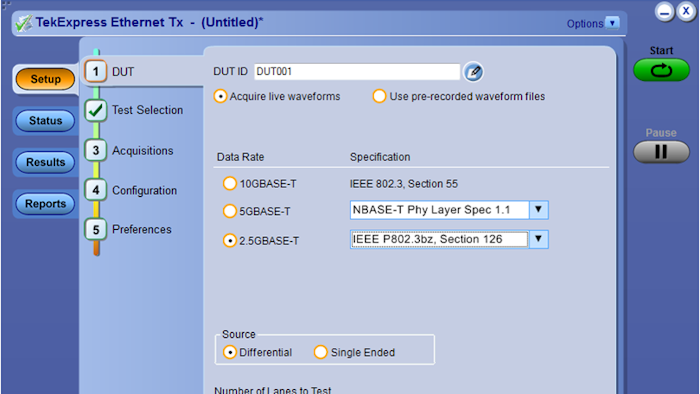Select Use pre-recorded waveform files option
The image size is (700, 394).
tap(379, 96)
